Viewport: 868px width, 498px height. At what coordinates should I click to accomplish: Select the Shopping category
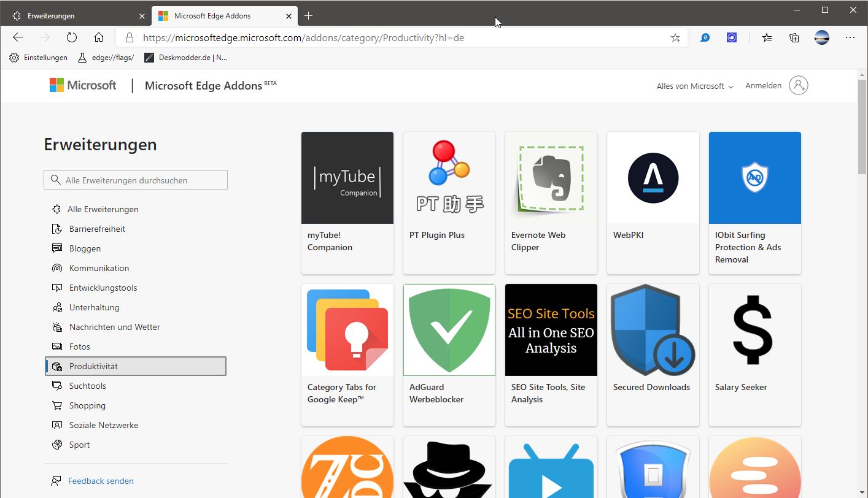[136, 405]
